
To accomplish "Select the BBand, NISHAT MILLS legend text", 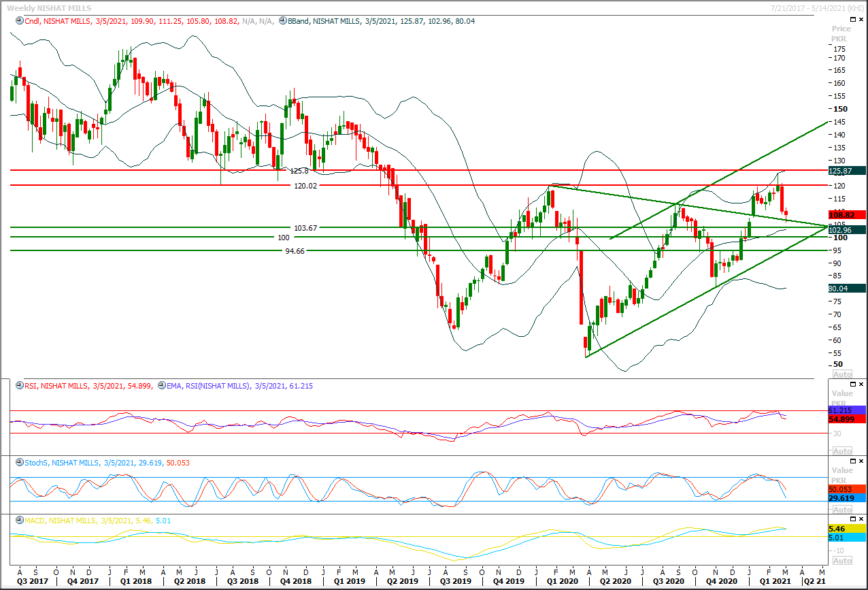I will click(x=323, y=21).
